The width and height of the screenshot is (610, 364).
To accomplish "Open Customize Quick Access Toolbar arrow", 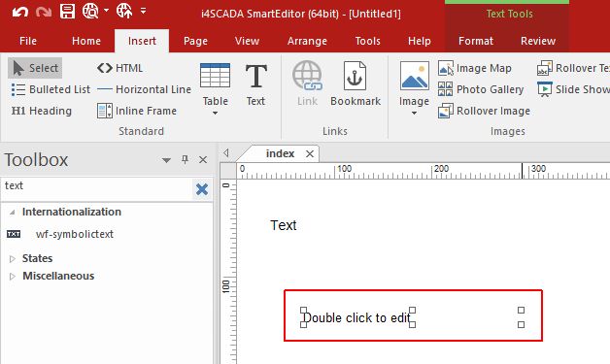I will pos(143,11).
